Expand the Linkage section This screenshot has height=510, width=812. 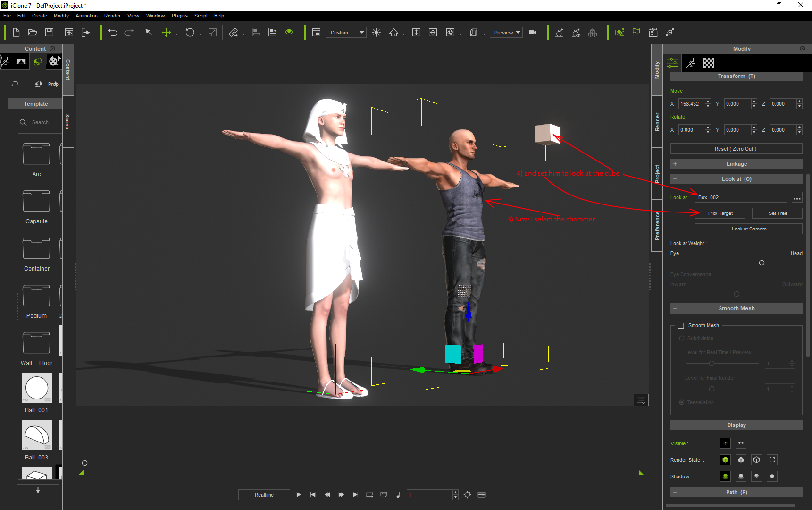[675, 164]
